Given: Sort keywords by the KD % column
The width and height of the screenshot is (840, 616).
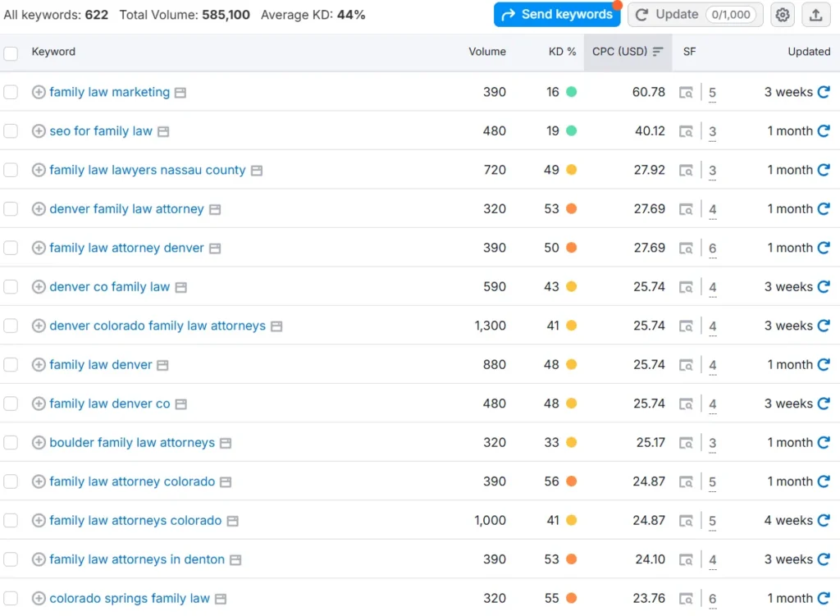Looking at the screenshot, I should (x=562, y=52).
